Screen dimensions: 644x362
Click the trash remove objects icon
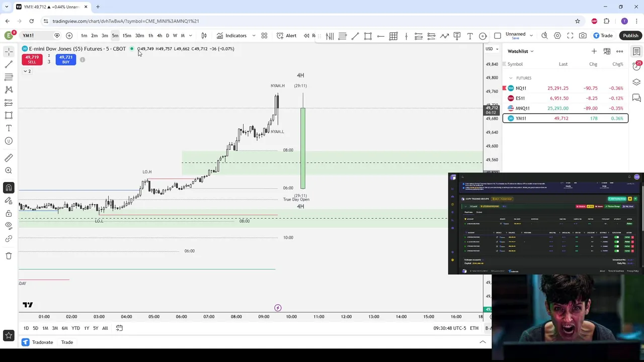pos(9,256)
